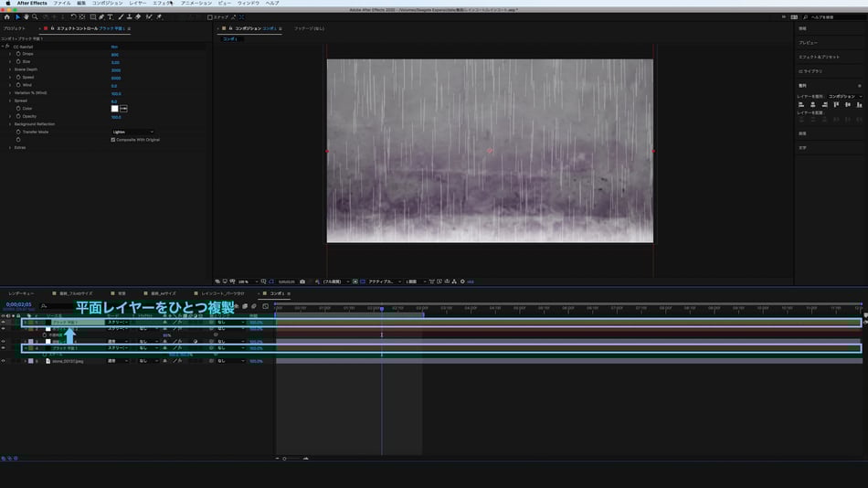
Task: Enable the Snap checkbox in toolbar
Action: point(210,16)
